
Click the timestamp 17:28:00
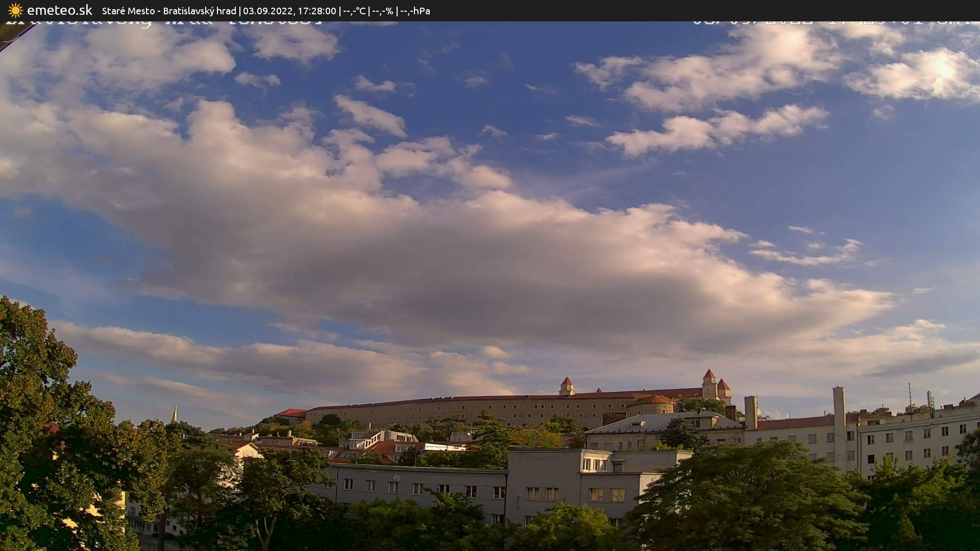(x=317, y=10)
